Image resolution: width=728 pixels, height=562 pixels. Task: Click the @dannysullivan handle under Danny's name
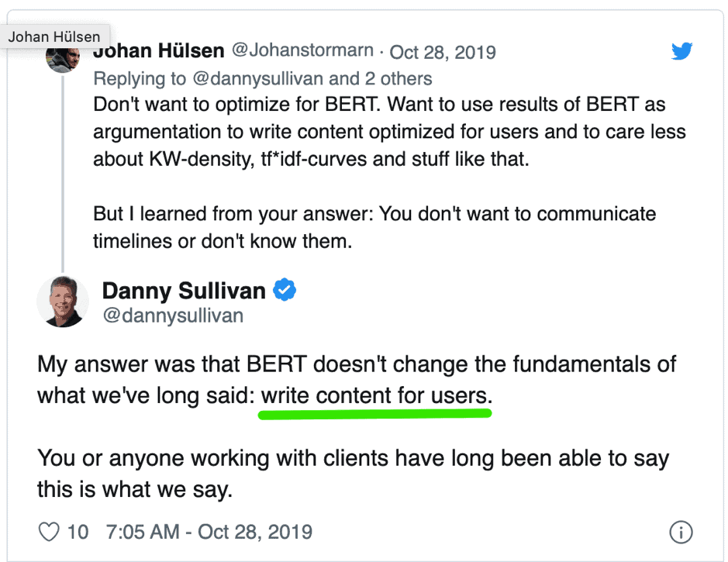(173, 315)
